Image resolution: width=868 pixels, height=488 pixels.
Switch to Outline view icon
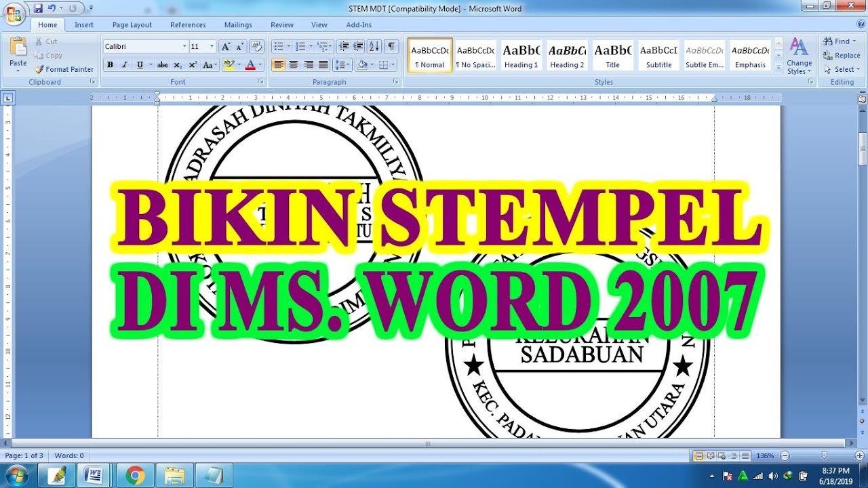(x=734, y=456)
